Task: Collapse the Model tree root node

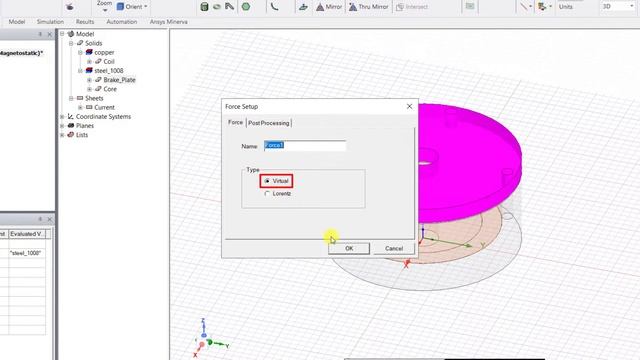Action: click(62, 34)
